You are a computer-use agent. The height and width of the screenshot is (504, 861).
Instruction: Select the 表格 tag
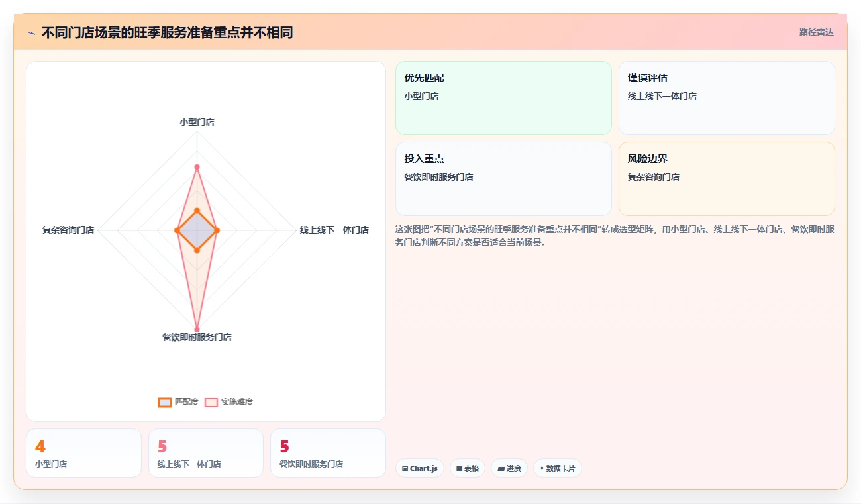coord(468,468)
